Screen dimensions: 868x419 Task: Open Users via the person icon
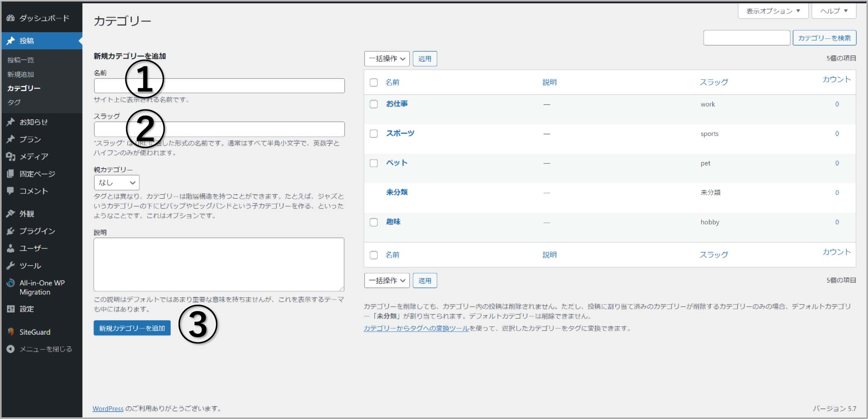click(x=11, y=248)
